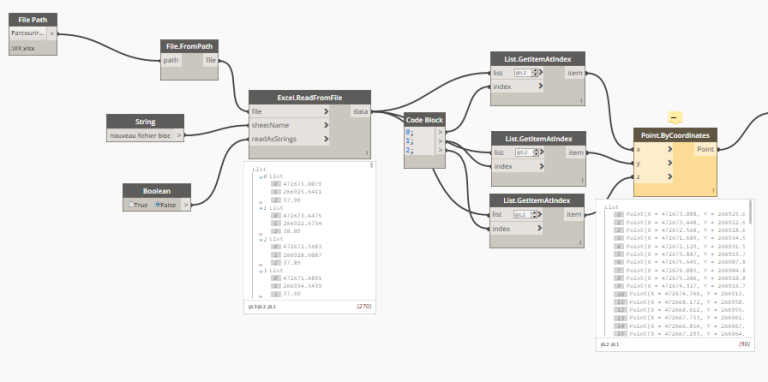Adjust the @L2 level stepper on middle List.GetItemAtIndex
Screen dimensions: 768x382
[536, 152]
